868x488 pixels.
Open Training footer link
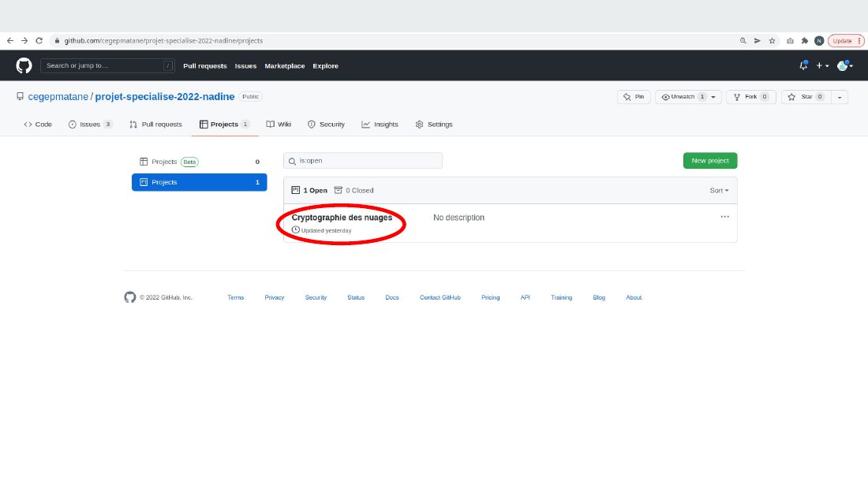click(561, 298)
